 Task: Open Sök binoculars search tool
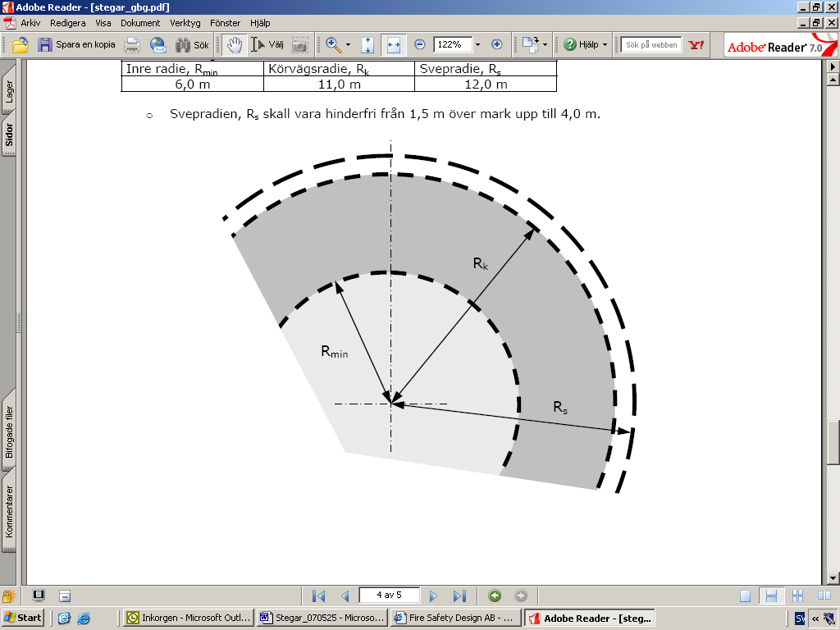coord(192,45)
